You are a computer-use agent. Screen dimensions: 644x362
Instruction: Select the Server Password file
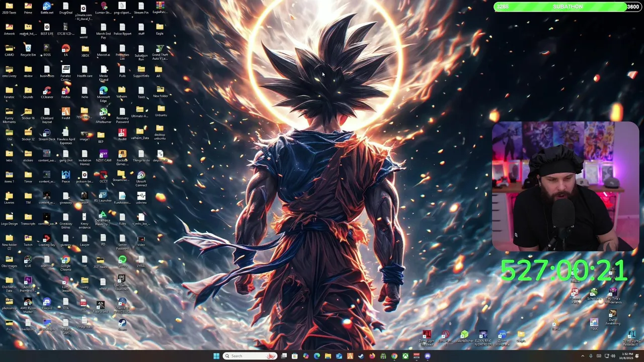[x=122, y=242]
